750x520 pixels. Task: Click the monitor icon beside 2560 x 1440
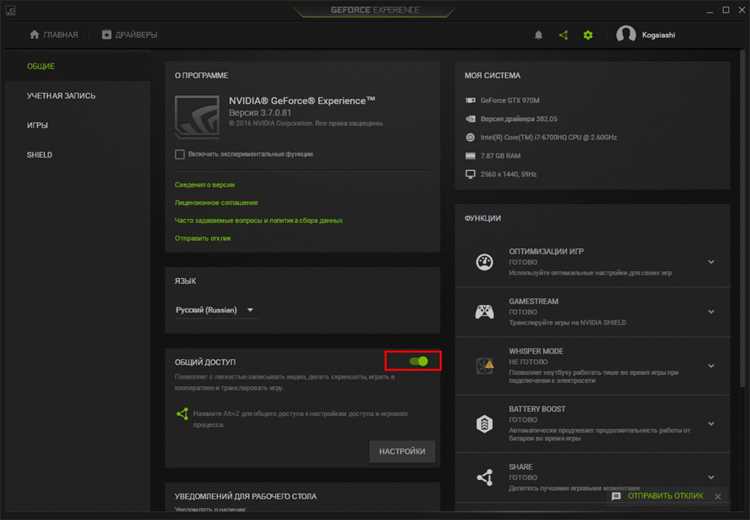[470, 174]
